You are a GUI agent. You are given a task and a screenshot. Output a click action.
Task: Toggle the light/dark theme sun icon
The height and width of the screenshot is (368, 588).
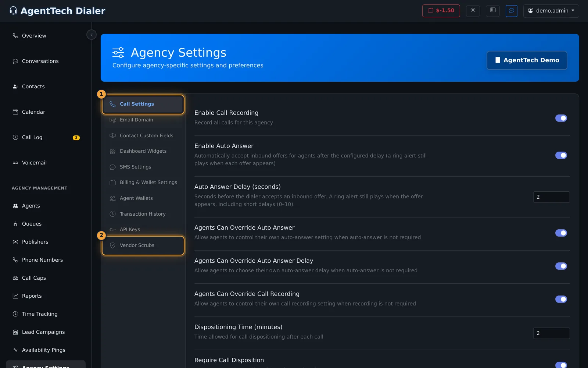tap(473, 10)
